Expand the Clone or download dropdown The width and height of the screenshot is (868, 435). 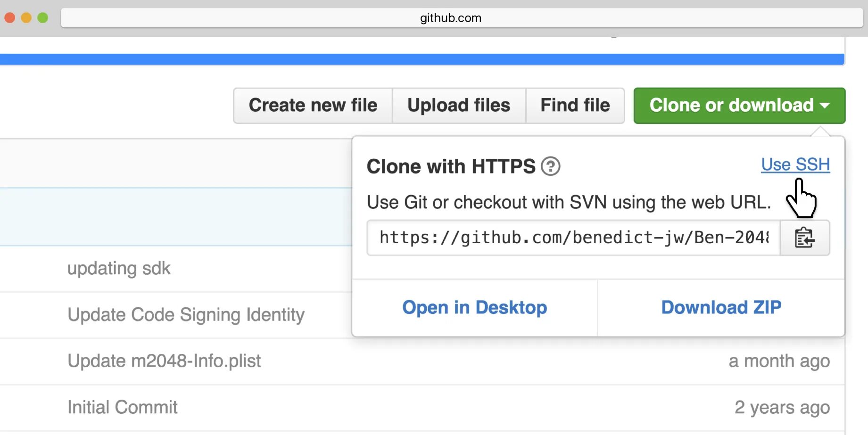[739, 106]
